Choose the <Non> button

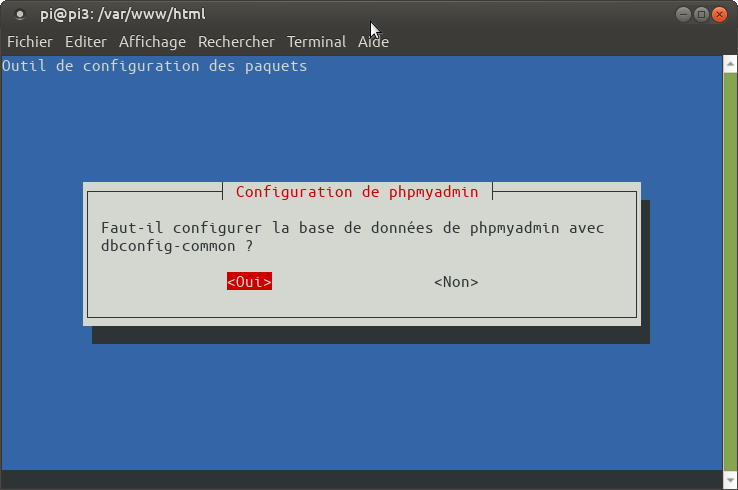pyautogui.click(x=456, y=282)
